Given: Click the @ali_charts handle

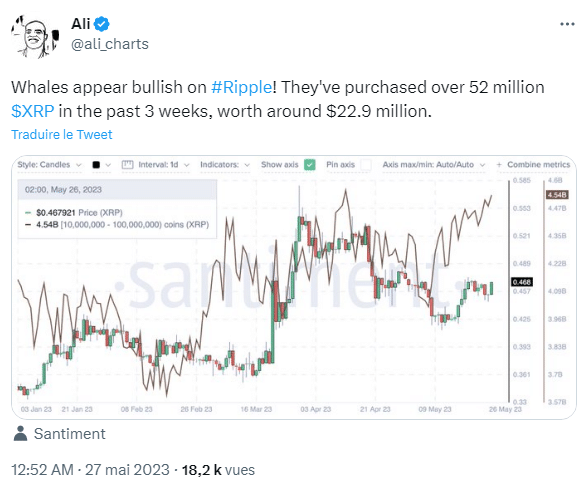Looking at the screenshot, I should pos(110,44).
